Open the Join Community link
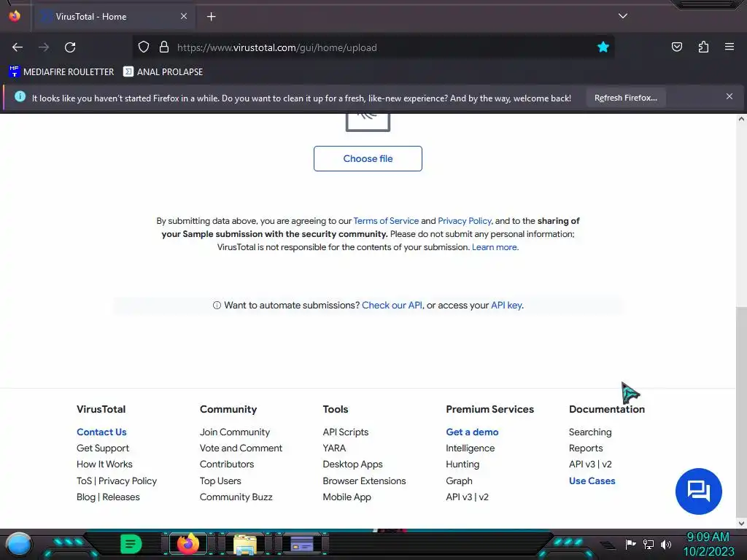This screenshot has height=560, width=747. (235, 432)
